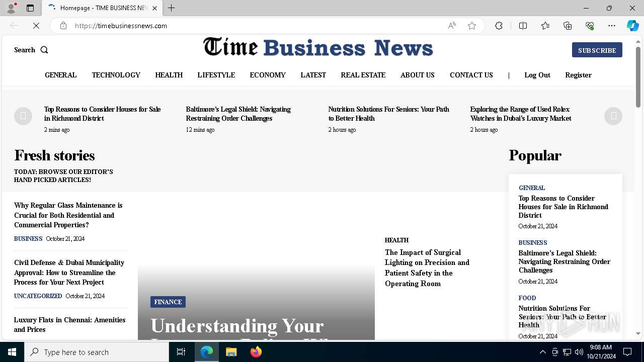Open Task View on the taskbar
Image resolution: width=644 pixels, height=362 pixels.
(181, 352)
